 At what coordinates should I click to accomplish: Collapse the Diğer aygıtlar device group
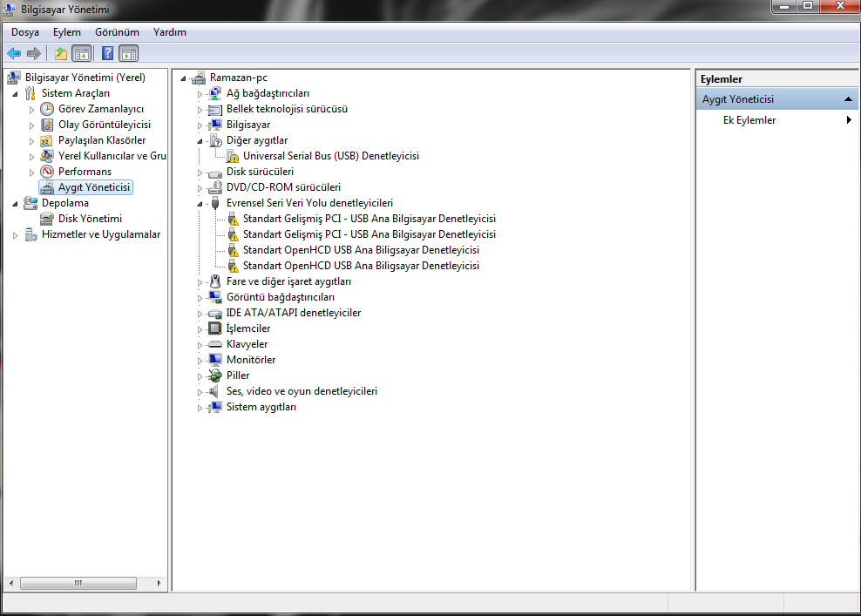pyautogui.click(x=200, y=142)
